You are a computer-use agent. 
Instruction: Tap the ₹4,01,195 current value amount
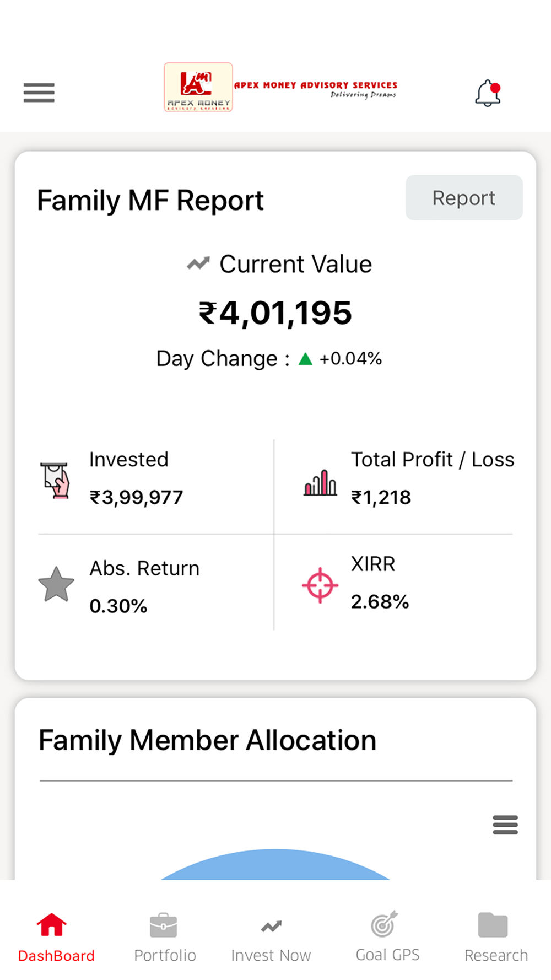275,314
